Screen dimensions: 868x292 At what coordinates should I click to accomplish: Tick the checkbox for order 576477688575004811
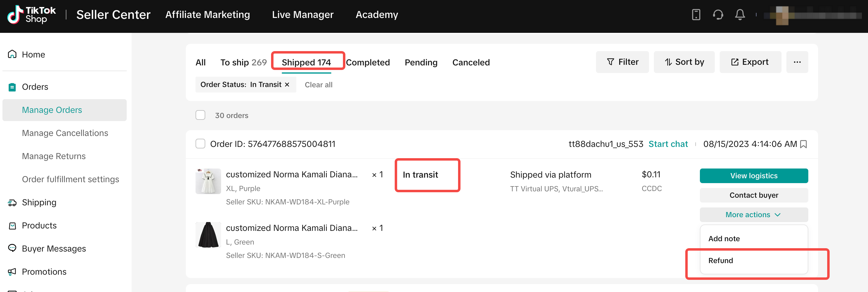[x=200, y=144]
